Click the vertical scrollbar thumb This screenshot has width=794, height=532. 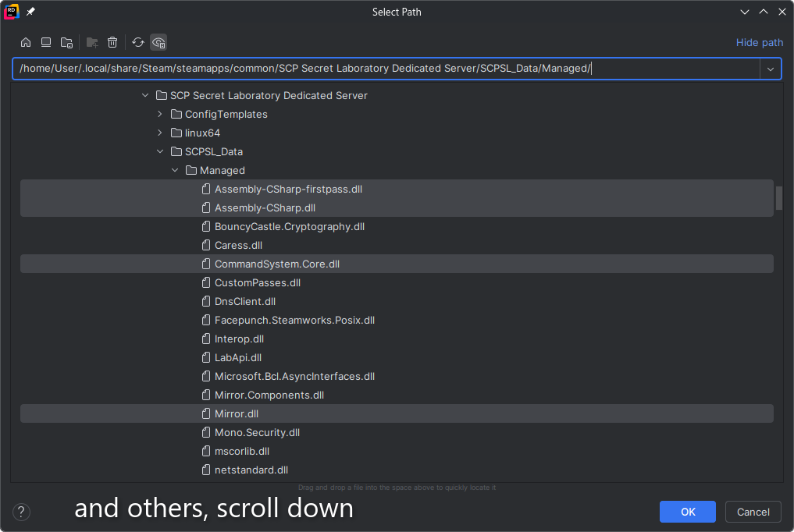(779, 198)
